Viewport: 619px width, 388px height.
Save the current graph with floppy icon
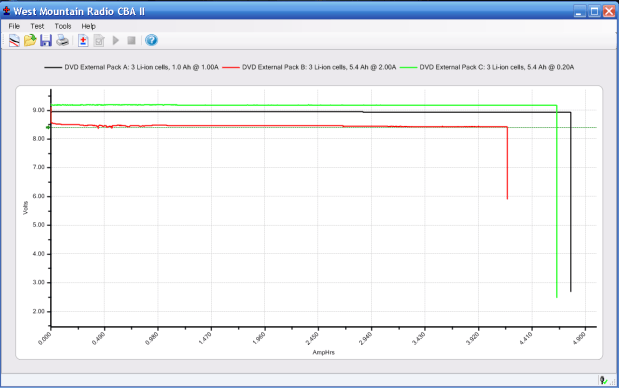point(46,40)
